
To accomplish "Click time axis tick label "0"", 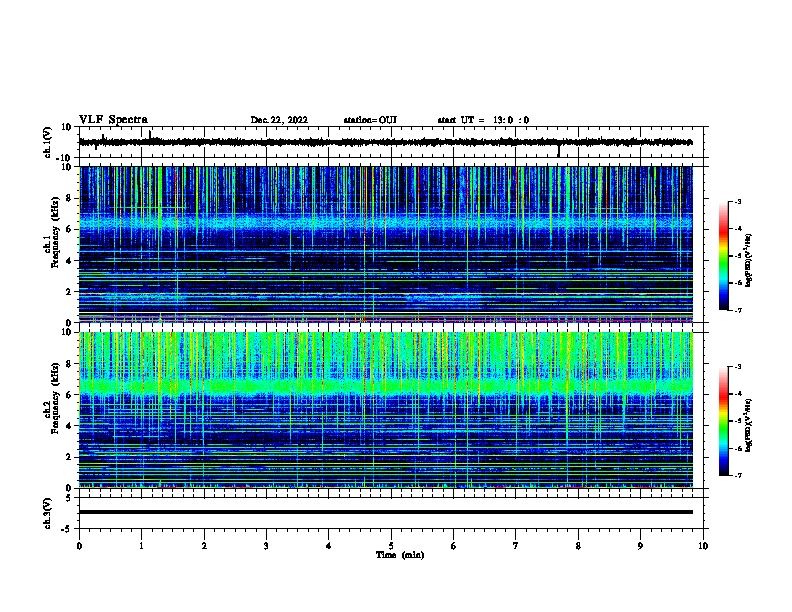I will pyautogui.click(x=79, y=546).
